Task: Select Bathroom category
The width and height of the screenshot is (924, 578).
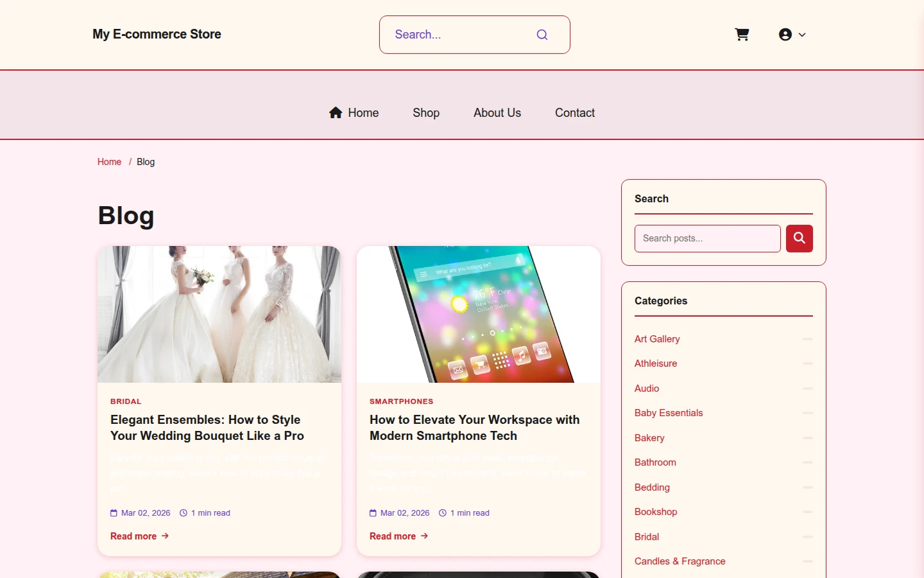Action: pyautogui.click(x=655, y=462)
